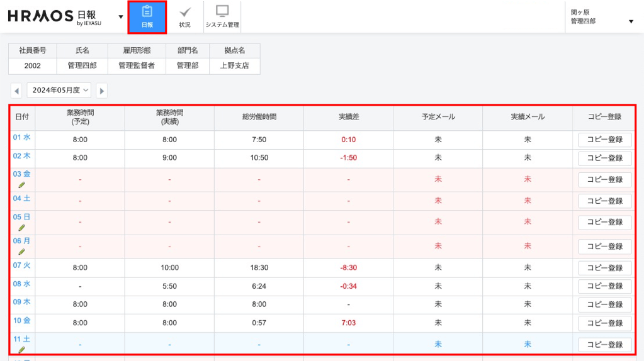Screen dimensions: 644x361
Task: Click pencil edit icon under 05 日
Action: [22, 228]
